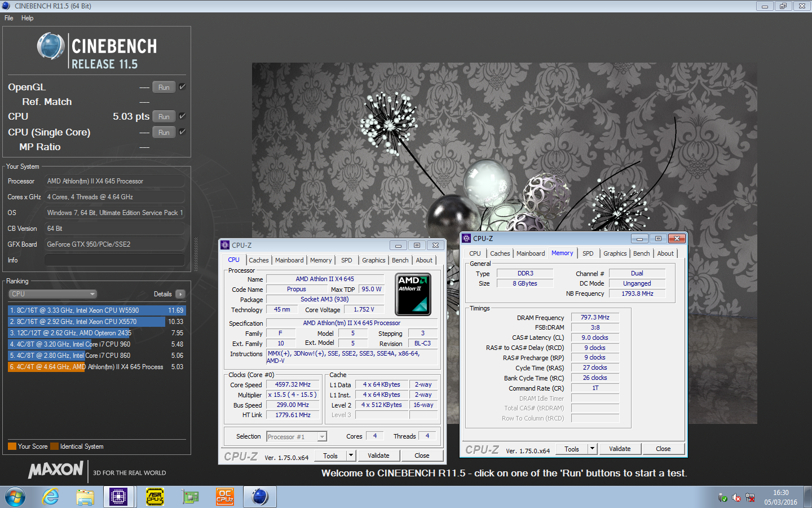The height and width of the screenshot is (508, 812).
Task: Click the green shield tray icon
Action: (723, 497)
